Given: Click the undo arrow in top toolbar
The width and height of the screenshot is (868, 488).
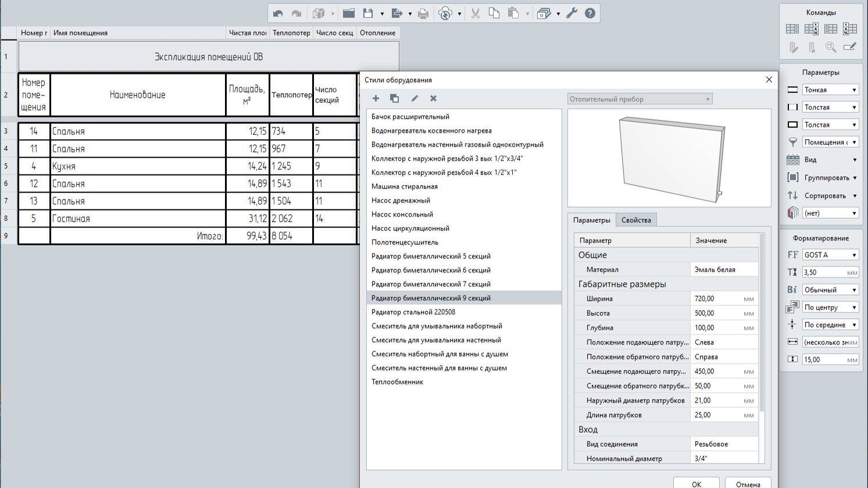Looking at the screenshot, I should 278,13.
